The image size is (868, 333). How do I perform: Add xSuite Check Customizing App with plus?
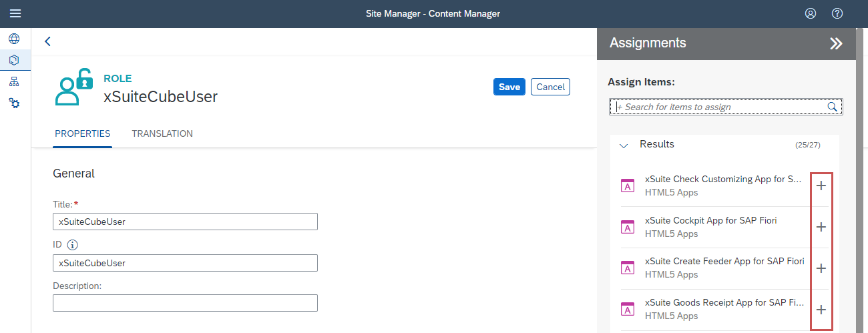(x=821, y=186)
